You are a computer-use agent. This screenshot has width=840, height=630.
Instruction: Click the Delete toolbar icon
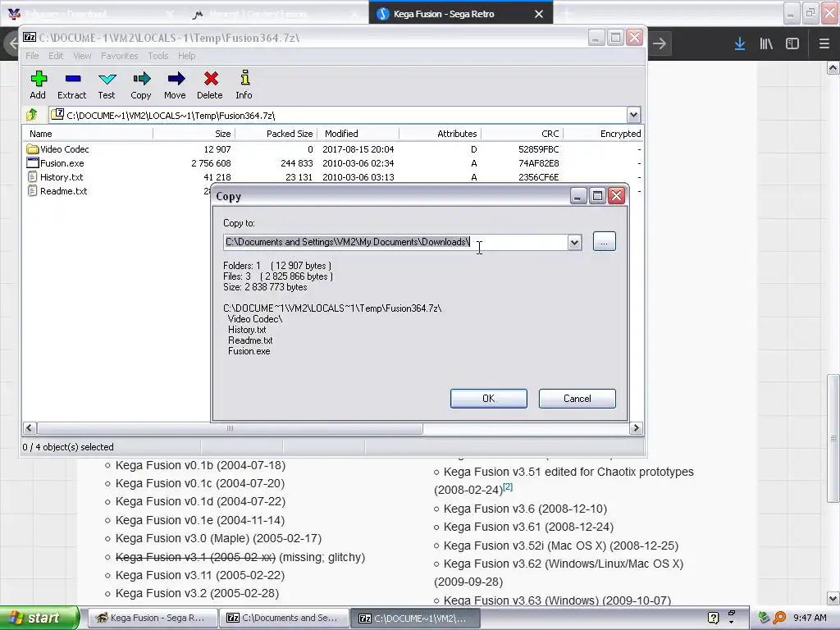click(211, 80)
